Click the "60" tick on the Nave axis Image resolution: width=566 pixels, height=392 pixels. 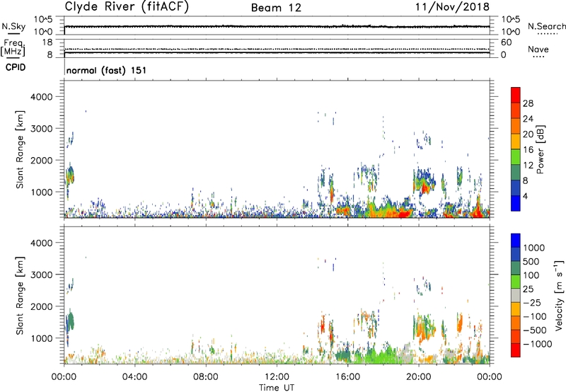506,42
